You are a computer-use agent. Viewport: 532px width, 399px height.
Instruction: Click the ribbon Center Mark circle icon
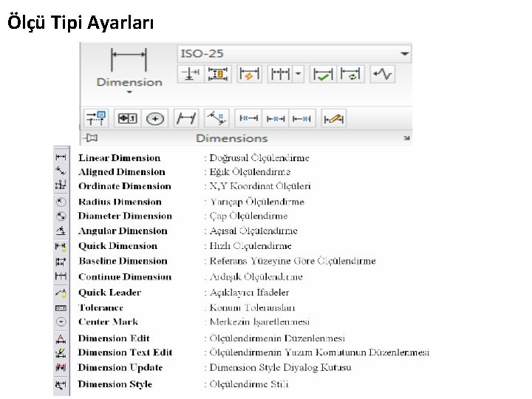coord(154,119)
